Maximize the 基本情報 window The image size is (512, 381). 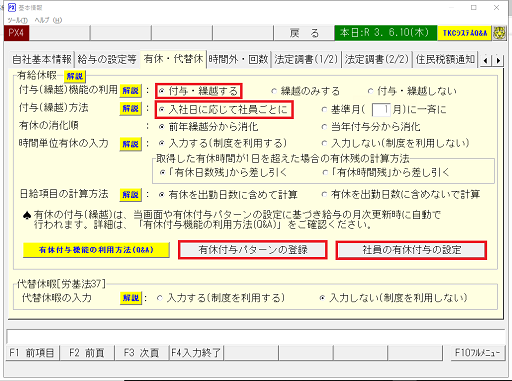pos(474,7)
